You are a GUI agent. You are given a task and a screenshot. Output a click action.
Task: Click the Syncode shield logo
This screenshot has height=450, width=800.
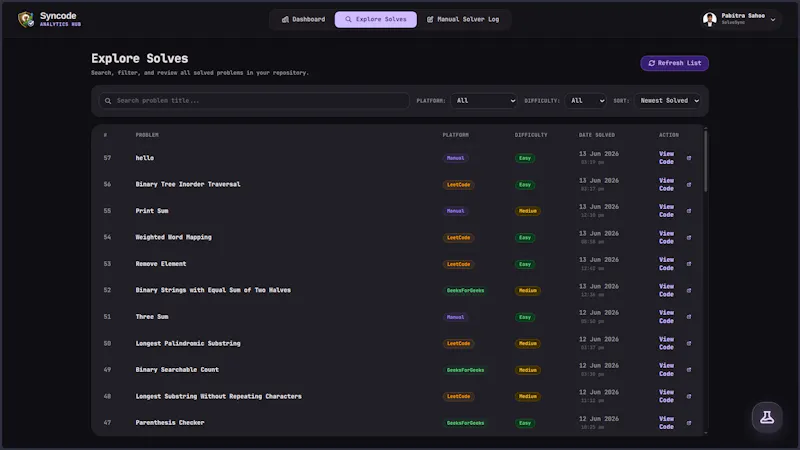26,19
